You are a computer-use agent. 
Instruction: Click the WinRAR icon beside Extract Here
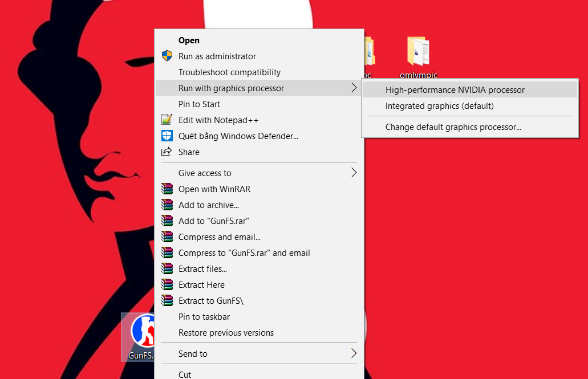(167, 284)
